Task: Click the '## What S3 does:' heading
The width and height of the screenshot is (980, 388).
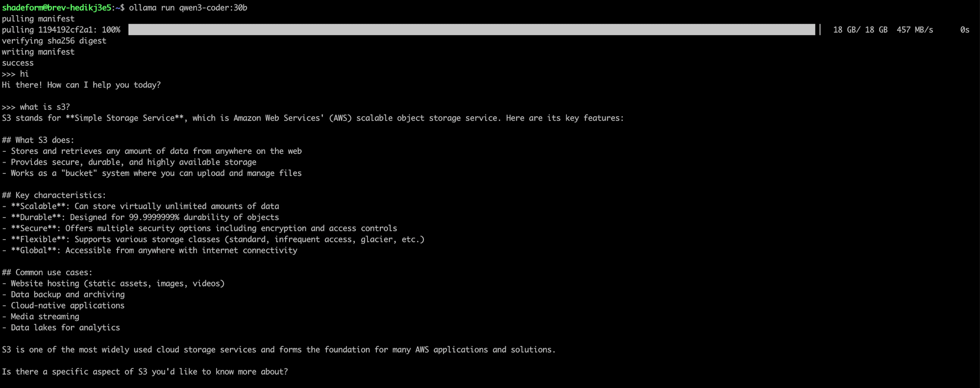Action: [x=38, y=140]
